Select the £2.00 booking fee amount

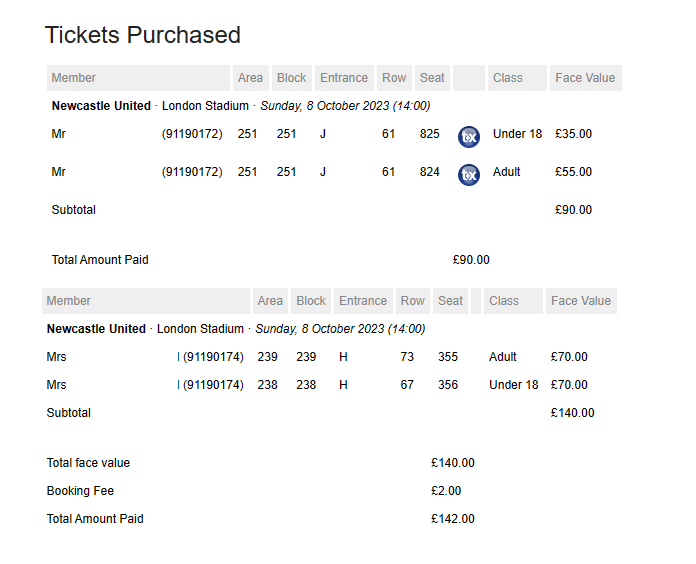(446, 491)
